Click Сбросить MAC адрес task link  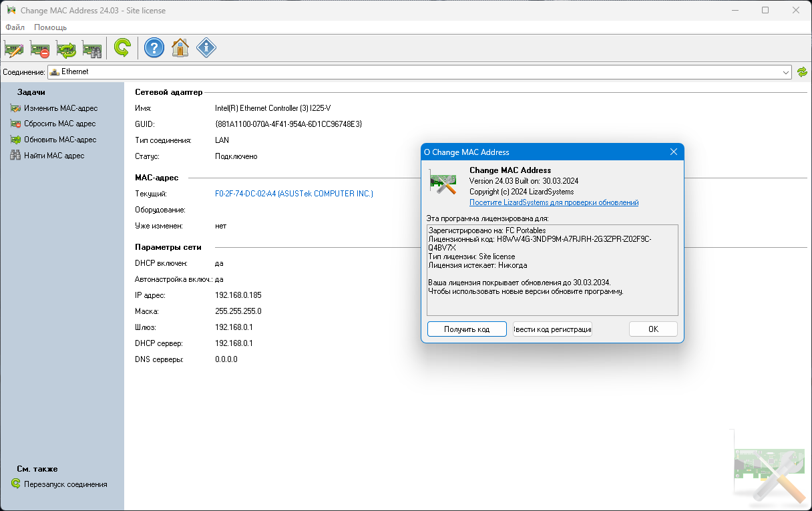[60, 124]
